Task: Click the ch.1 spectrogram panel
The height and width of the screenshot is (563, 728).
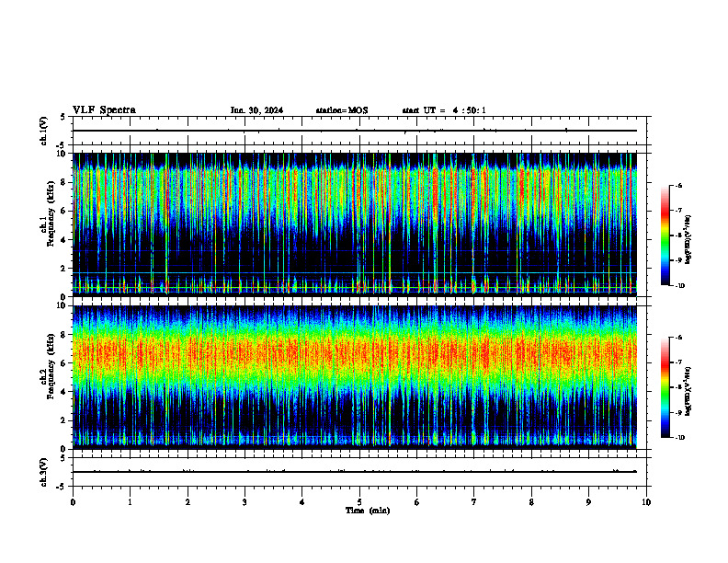Action: pos(354,224)
